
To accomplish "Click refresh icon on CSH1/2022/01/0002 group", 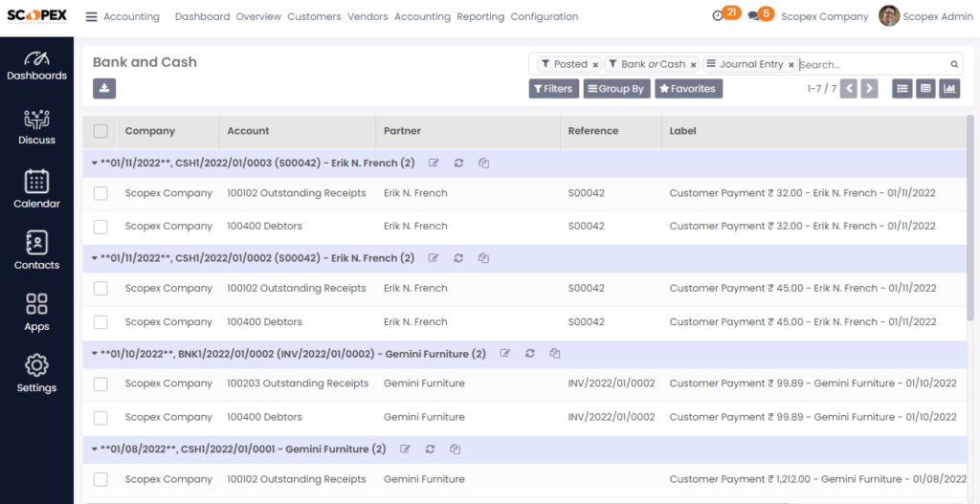I will [458, 258].
